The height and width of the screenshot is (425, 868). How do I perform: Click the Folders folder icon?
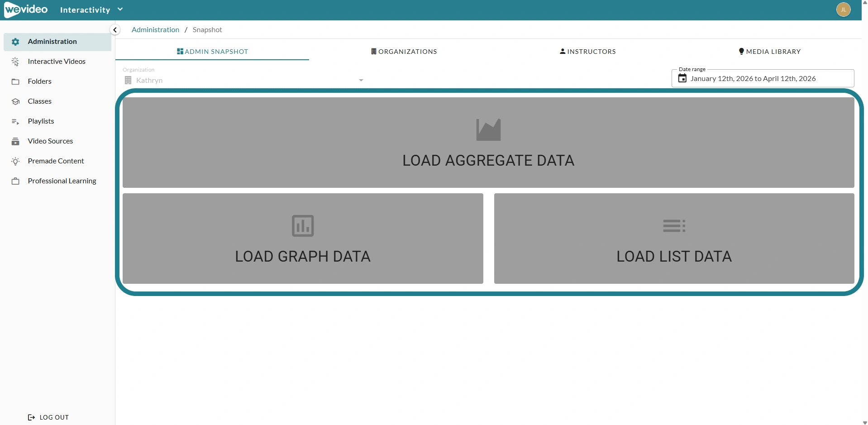coord(15,81)
